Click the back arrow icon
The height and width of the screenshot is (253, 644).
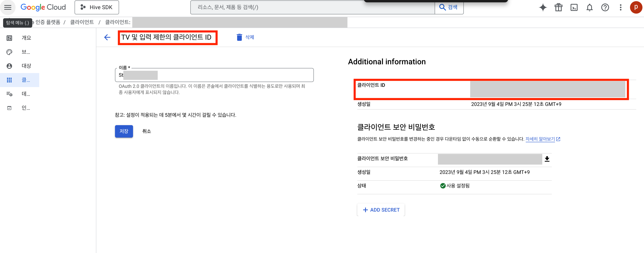pos(107,37)
